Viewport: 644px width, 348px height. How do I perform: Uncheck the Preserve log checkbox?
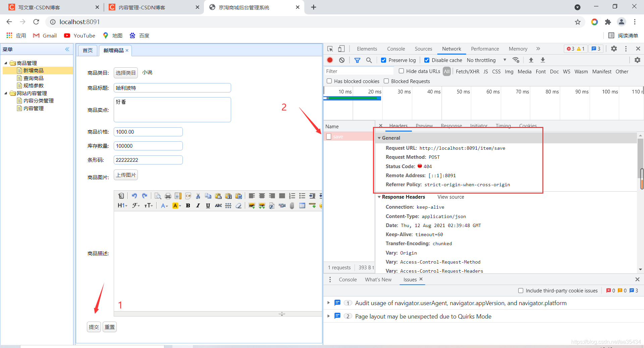click(384, 60)
